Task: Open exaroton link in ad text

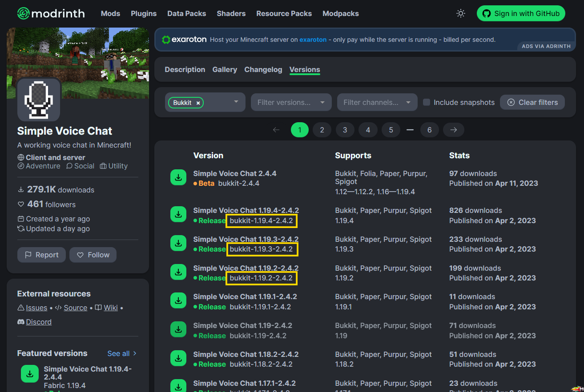Action: [x=313, y=40]
